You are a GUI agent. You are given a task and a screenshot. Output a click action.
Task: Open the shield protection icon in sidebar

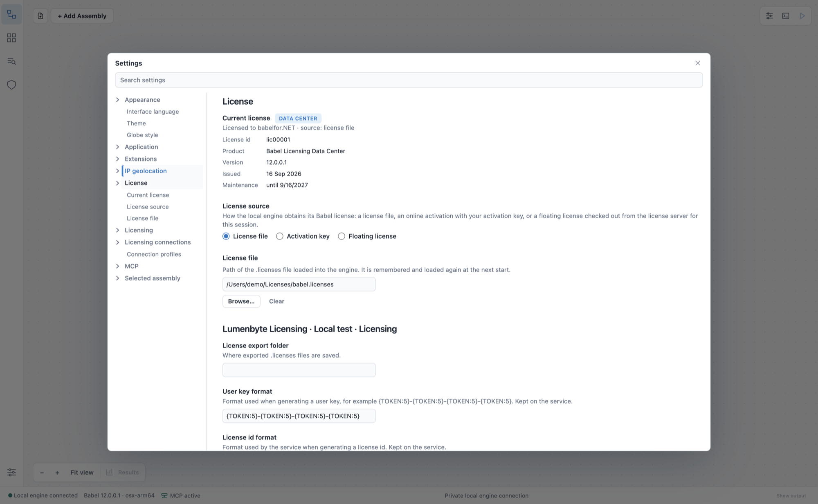(11, 85)
